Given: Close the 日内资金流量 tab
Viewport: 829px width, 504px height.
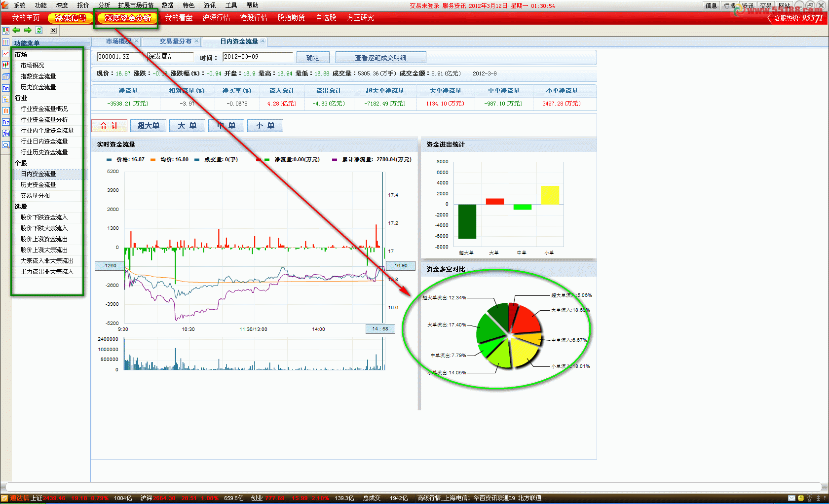Looking at the screenshot, I should coord(263,41).
